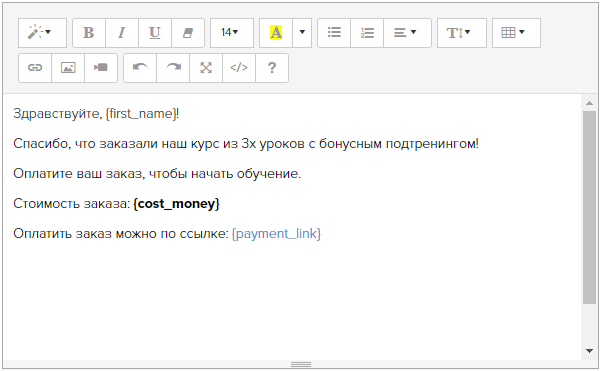Click the line Оплатите ваш заказ
The image size is (602, 371).
(x=157, y=174)
